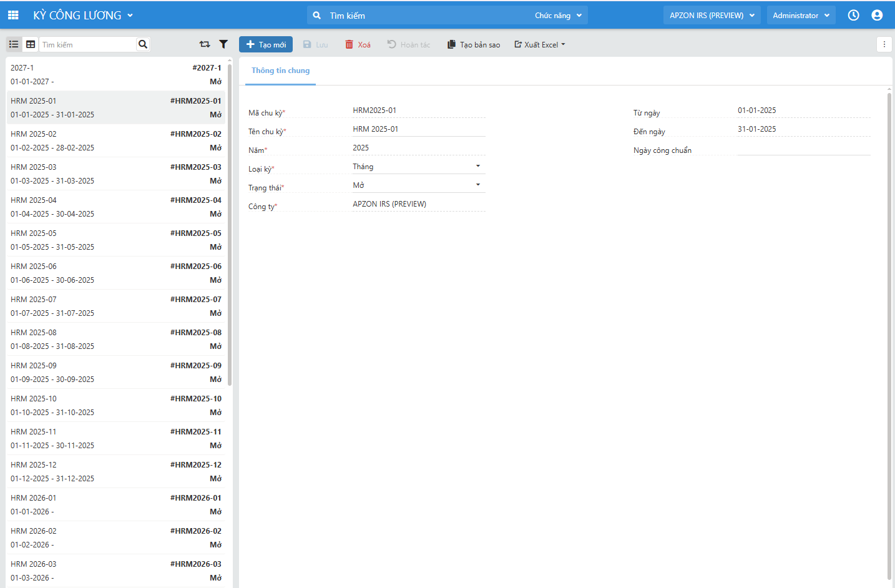Viewport: 895px width, 588px height.
Task: Select list record HRM 2025-12
Action: (116, 471)
